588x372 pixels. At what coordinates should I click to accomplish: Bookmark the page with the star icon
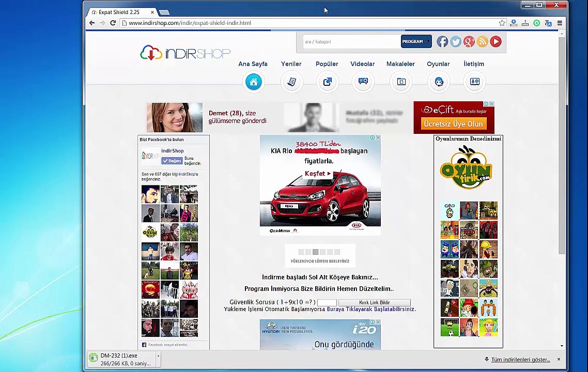pyautogui.click(x=502, y=23)
